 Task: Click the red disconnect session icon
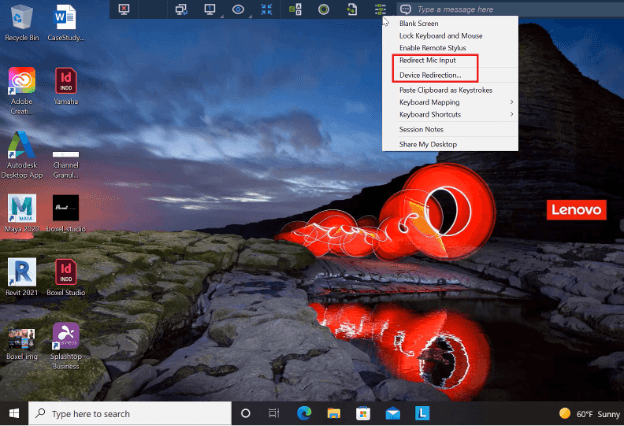point(124,9)
